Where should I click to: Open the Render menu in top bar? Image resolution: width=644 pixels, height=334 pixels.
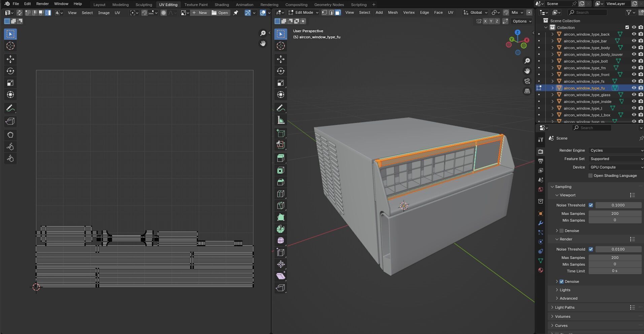pos(42,4)
